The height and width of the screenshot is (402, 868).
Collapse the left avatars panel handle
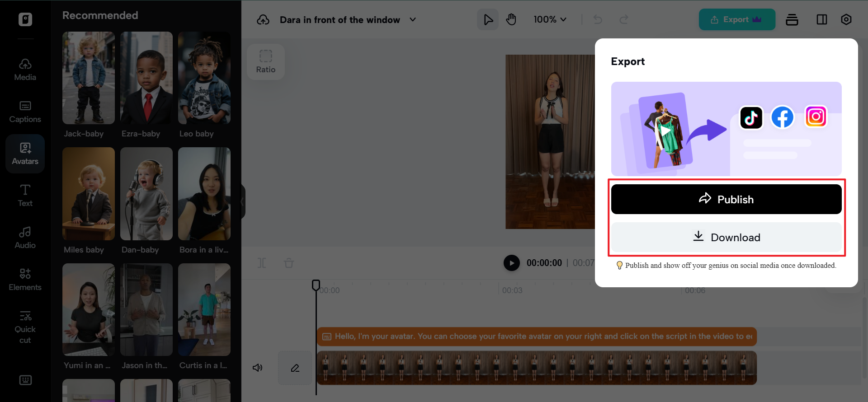tap(243, 201)
